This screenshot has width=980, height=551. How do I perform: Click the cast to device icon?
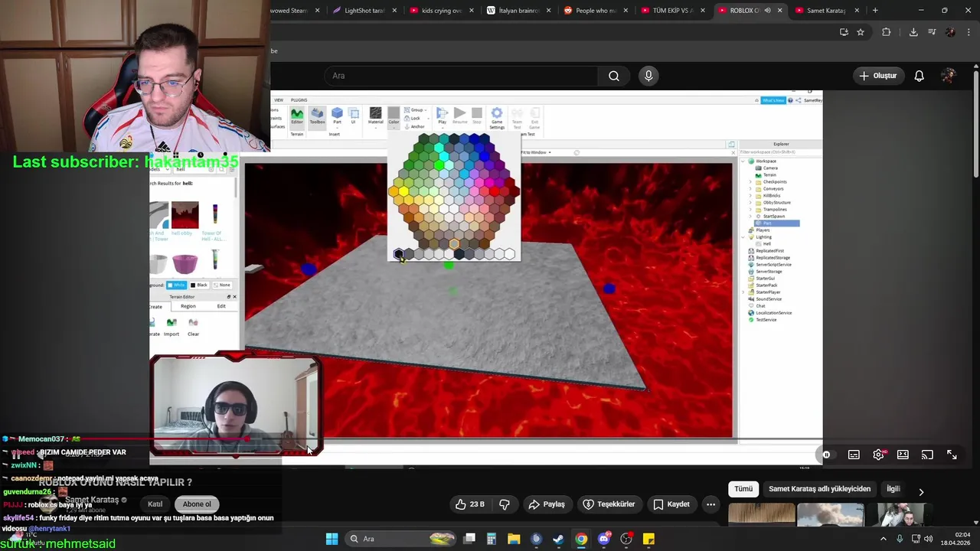927,455
